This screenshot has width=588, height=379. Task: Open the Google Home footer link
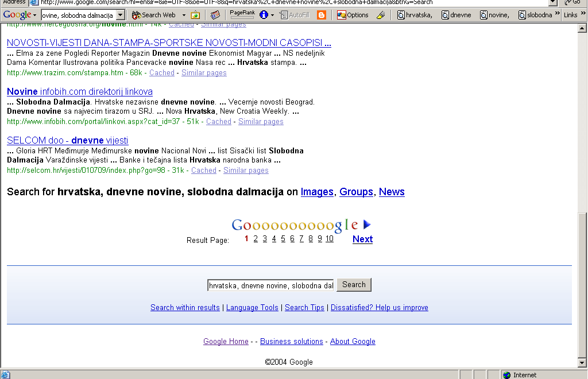pos(226,341)
